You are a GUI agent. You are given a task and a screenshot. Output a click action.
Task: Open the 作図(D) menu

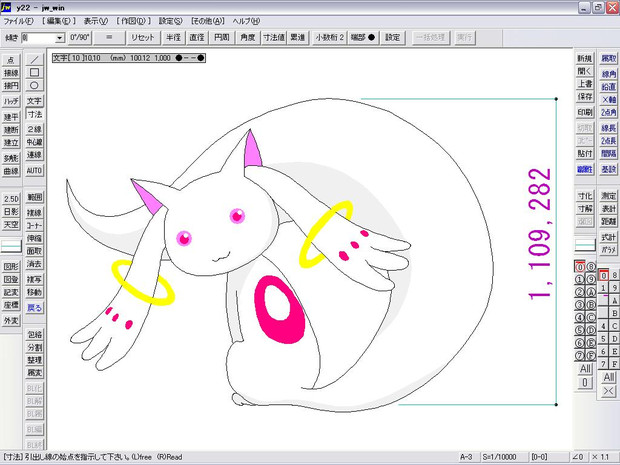(x=133, y=21)
